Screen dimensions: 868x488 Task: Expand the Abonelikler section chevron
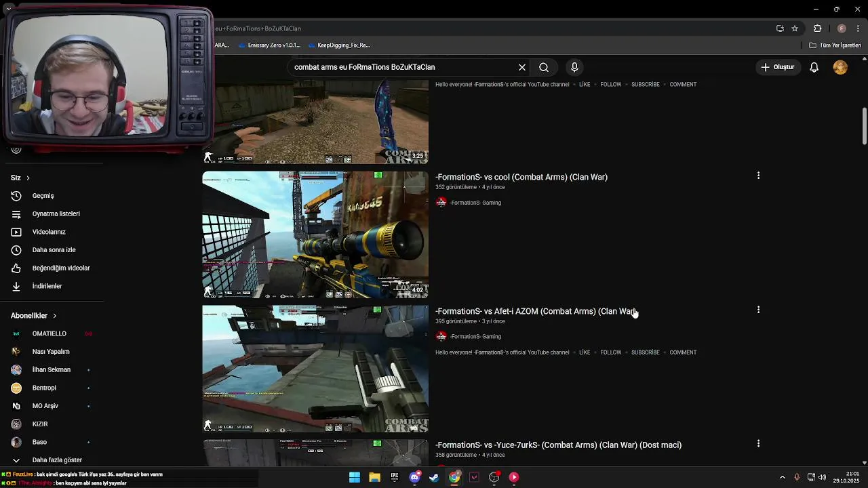(54, 316)
